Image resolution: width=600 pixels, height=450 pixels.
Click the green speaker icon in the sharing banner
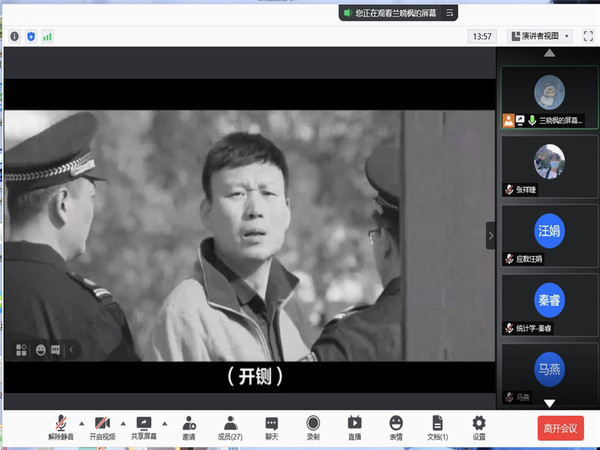coord(347,13)
